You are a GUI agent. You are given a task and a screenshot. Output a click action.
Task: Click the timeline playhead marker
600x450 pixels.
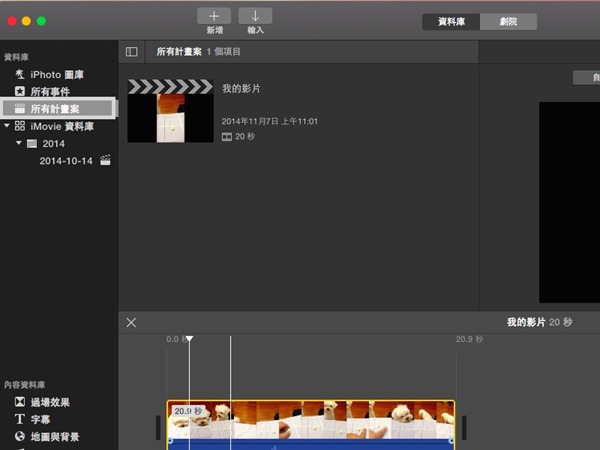pos(189,339)
